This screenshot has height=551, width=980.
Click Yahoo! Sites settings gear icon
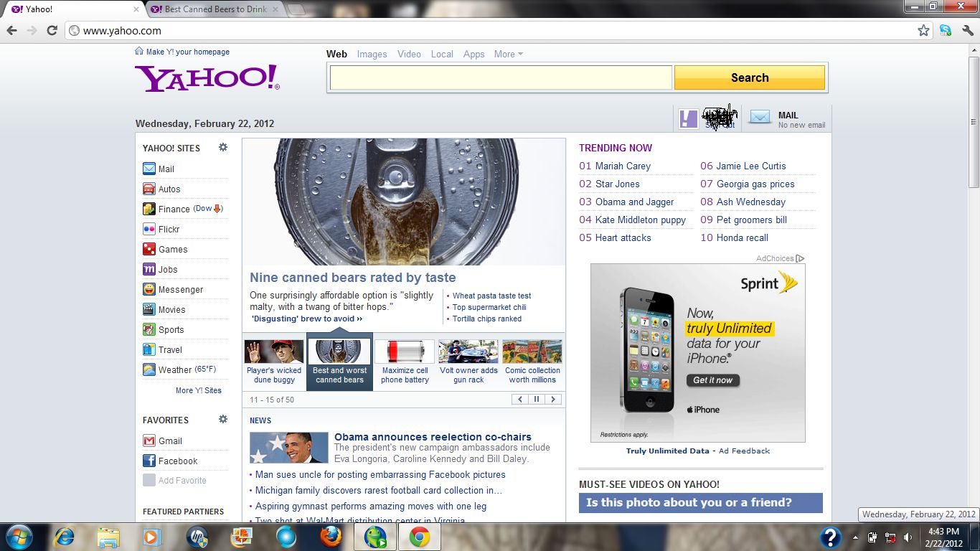223,147
